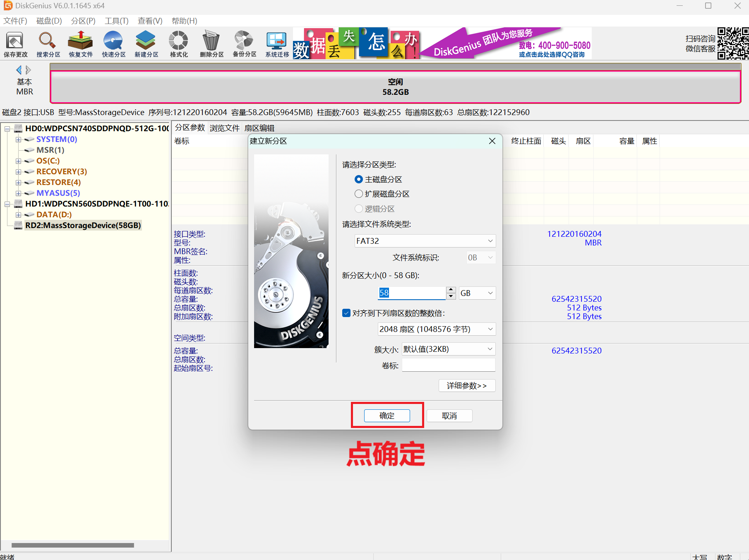
Task: Go to next disk with right arrow
Action: 28,70
